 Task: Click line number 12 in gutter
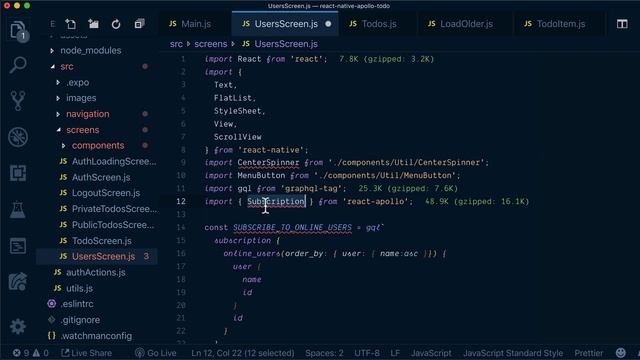pos(181,202)
